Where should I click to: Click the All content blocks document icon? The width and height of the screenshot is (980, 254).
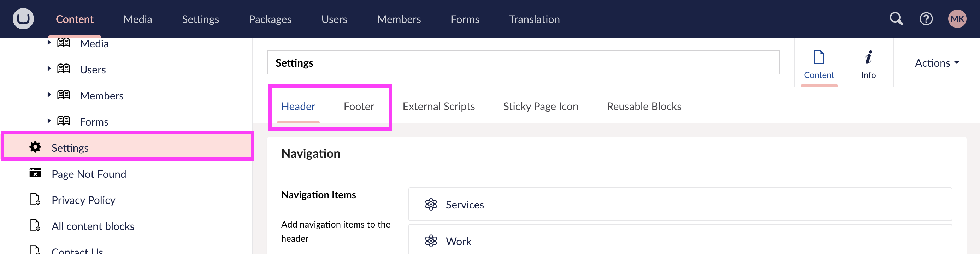click(35, 225)
